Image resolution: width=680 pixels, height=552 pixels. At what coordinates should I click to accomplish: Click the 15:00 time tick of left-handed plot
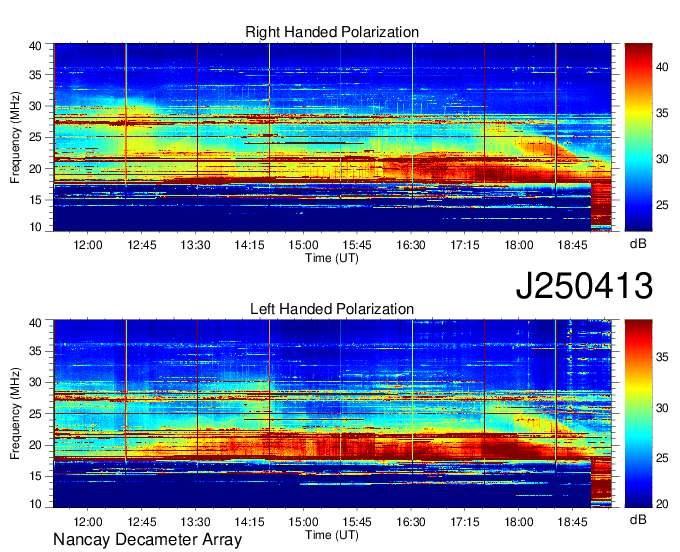[x=304, y=522]
